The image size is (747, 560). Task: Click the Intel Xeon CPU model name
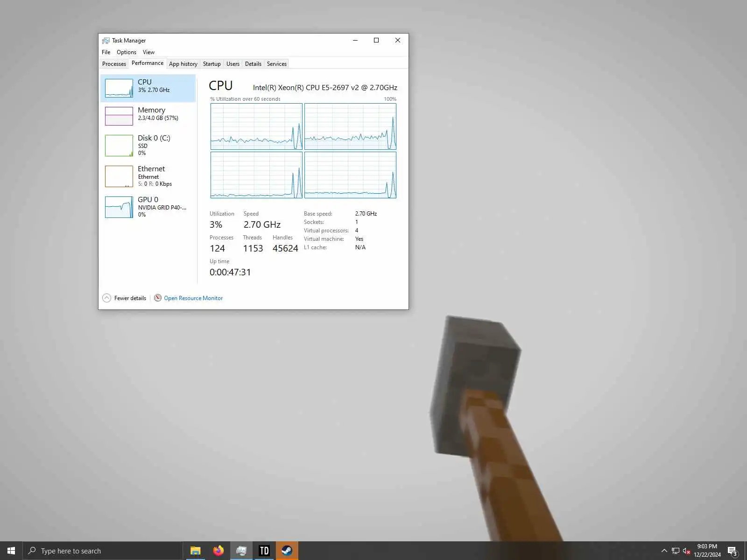pos(325,88)
